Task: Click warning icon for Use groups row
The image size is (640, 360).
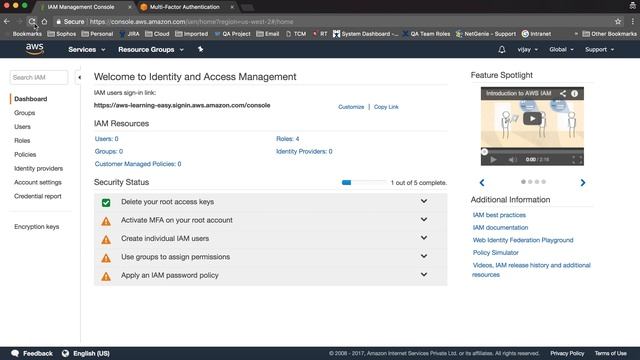Action: click(x=106, y=258)
